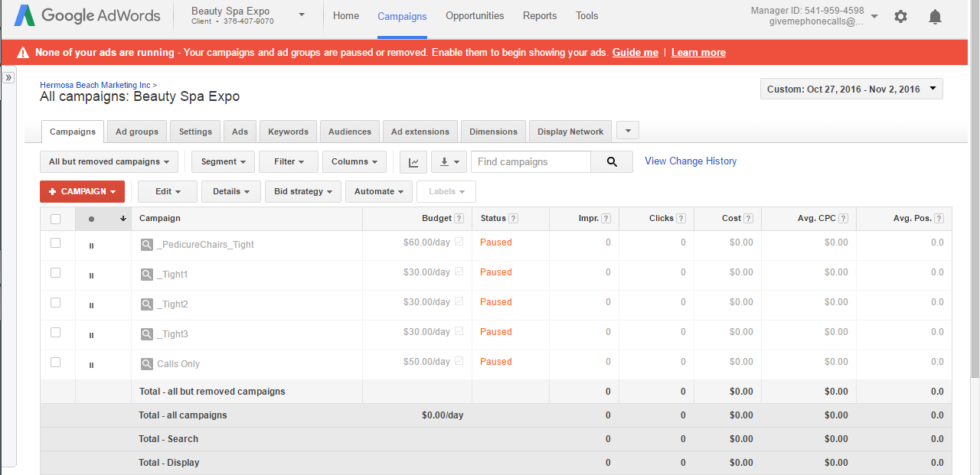Open the download report icon menu
This screenshot has height=475, width=980.
(449, 162)
